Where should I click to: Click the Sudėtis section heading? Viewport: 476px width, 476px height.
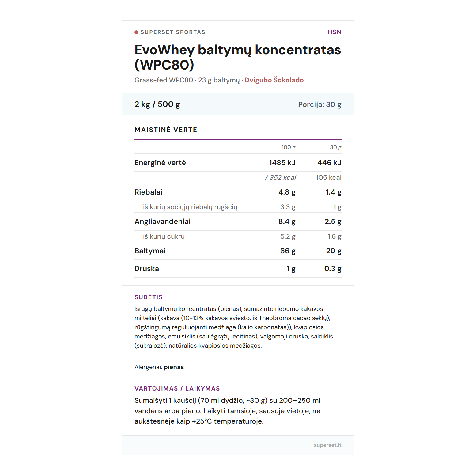coord(149,297)
